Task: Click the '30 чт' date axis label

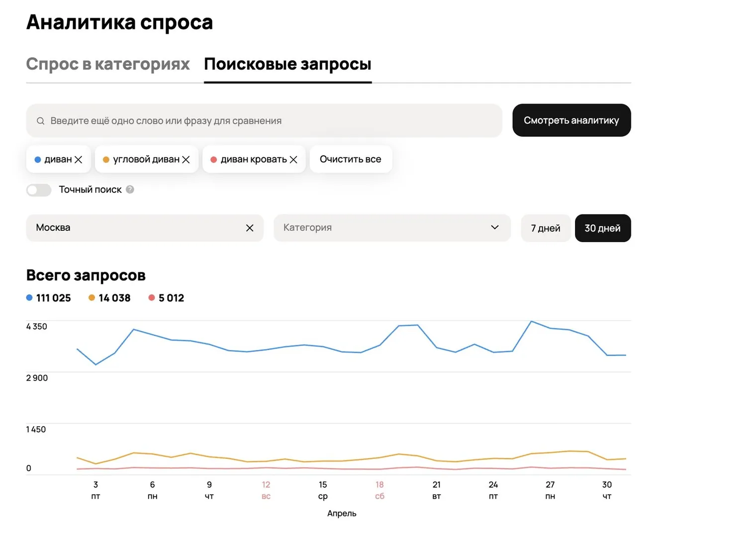Action: tap(607, 490)
